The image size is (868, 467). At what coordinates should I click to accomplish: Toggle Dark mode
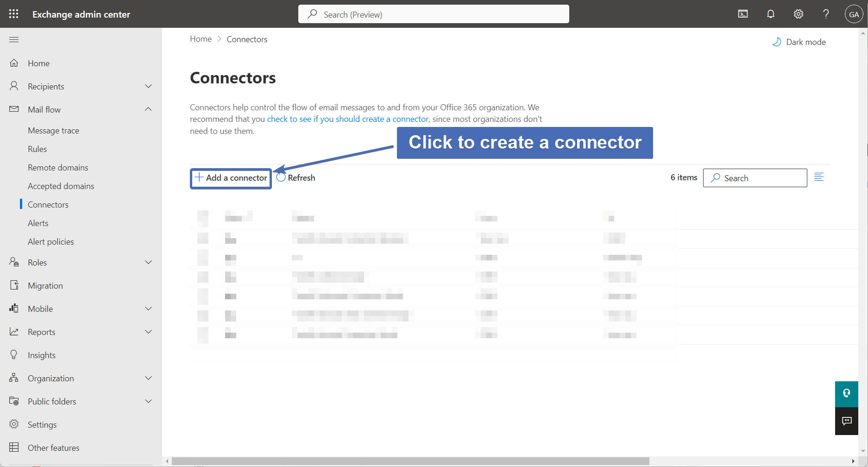[x=799, y=42]
